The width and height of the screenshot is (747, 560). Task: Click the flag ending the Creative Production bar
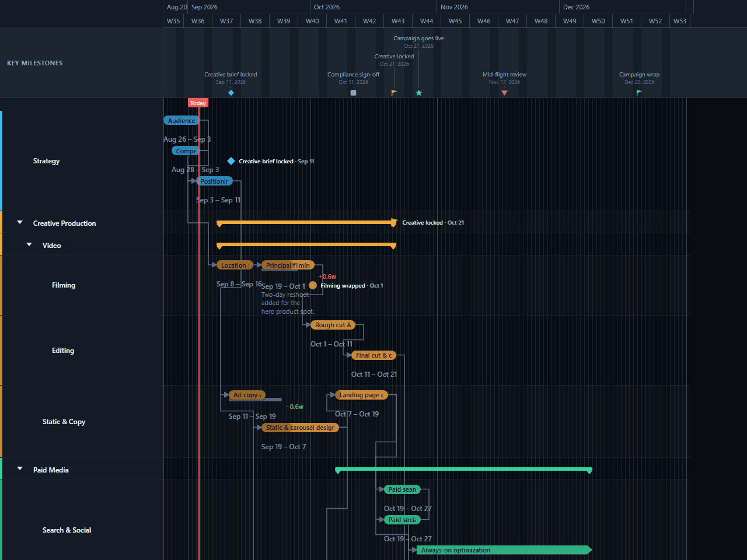[395, 222]
